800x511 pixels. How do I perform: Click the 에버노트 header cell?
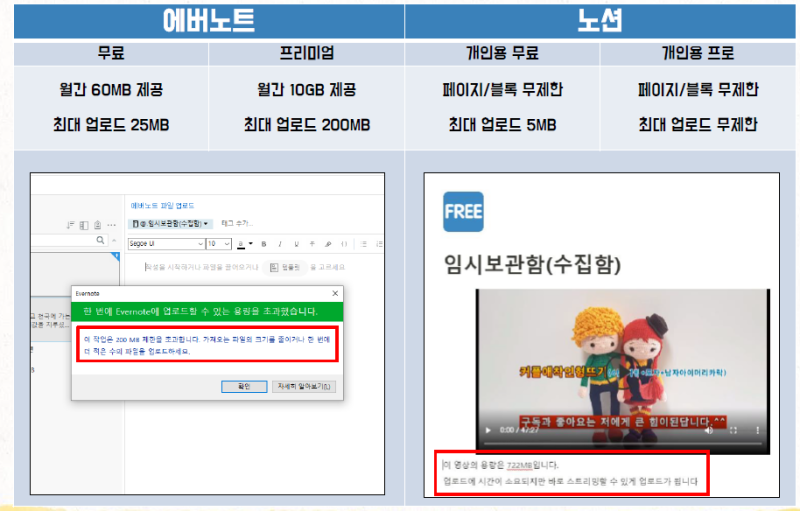click(209, 21)
